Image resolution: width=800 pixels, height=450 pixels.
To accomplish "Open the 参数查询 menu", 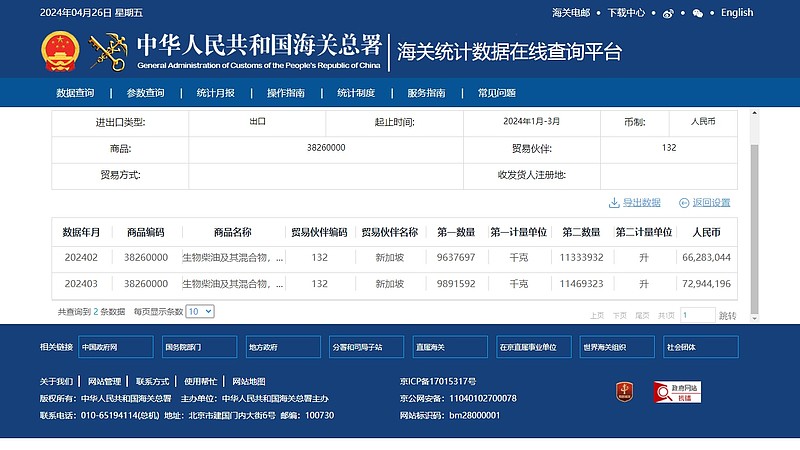I will (145, 93).
